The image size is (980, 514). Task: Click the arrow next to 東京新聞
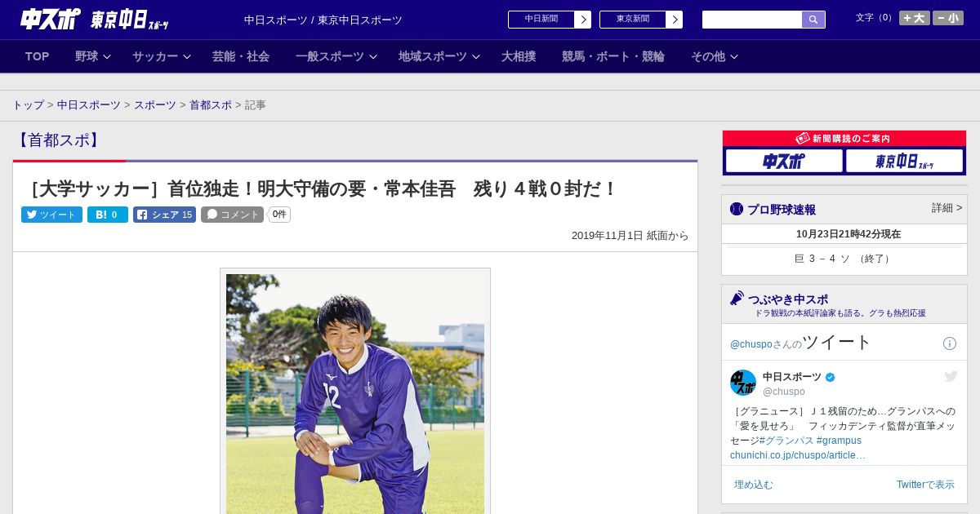click(x=674, y=20)
